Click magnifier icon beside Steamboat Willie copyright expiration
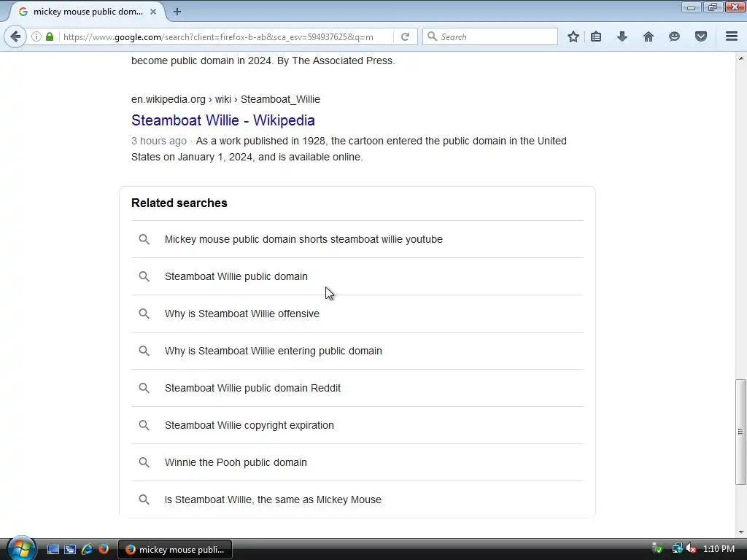The image size is (747, 560). tap(144, 425)
